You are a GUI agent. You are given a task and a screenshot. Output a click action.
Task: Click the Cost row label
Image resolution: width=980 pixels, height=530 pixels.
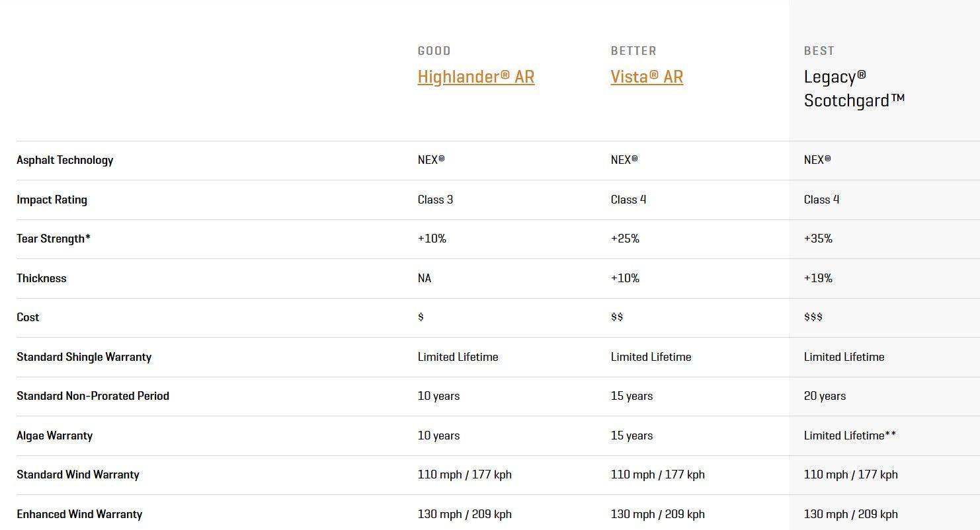click(x=28, y=317)
